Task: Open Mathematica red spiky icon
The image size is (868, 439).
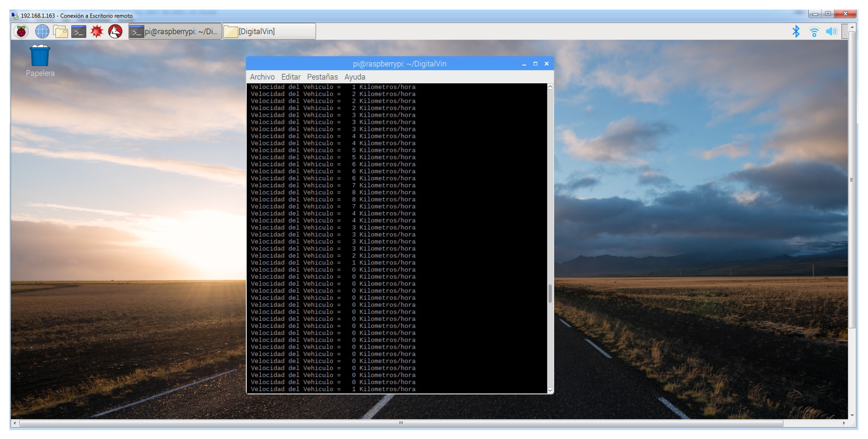Action: [97, 32]
